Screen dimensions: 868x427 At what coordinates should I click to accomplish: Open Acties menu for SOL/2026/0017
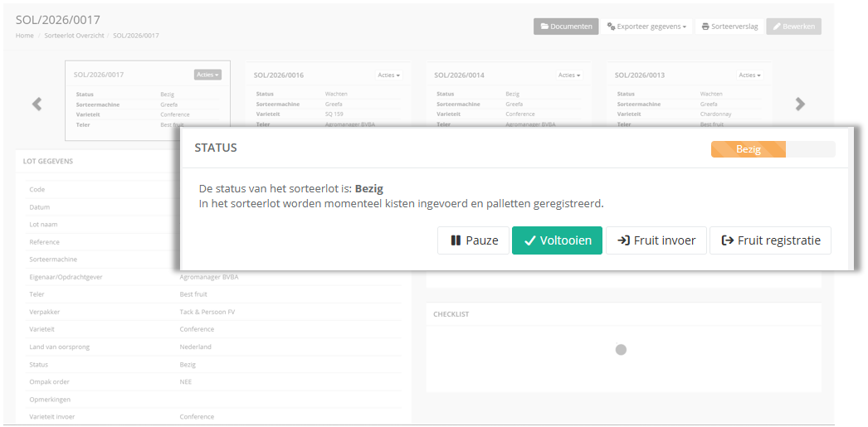[207, 75]
